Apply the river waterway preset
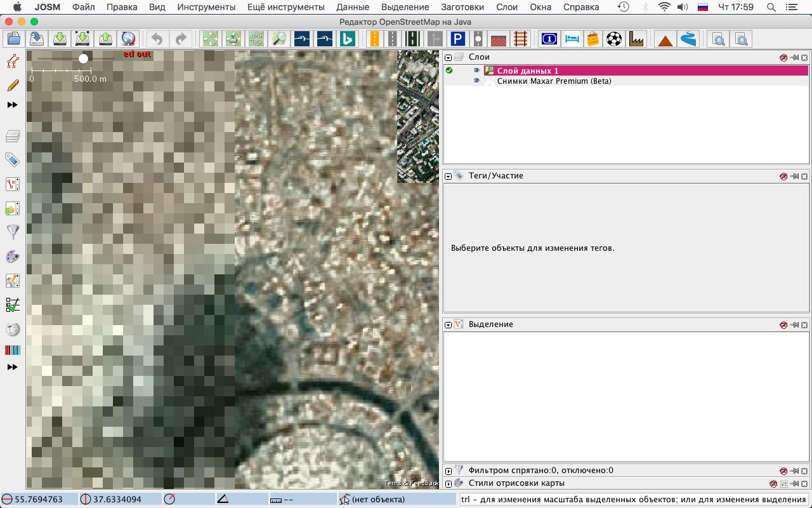Image resolution: width=812 pixels, height=508 pixels. click(x=688, y=39)
